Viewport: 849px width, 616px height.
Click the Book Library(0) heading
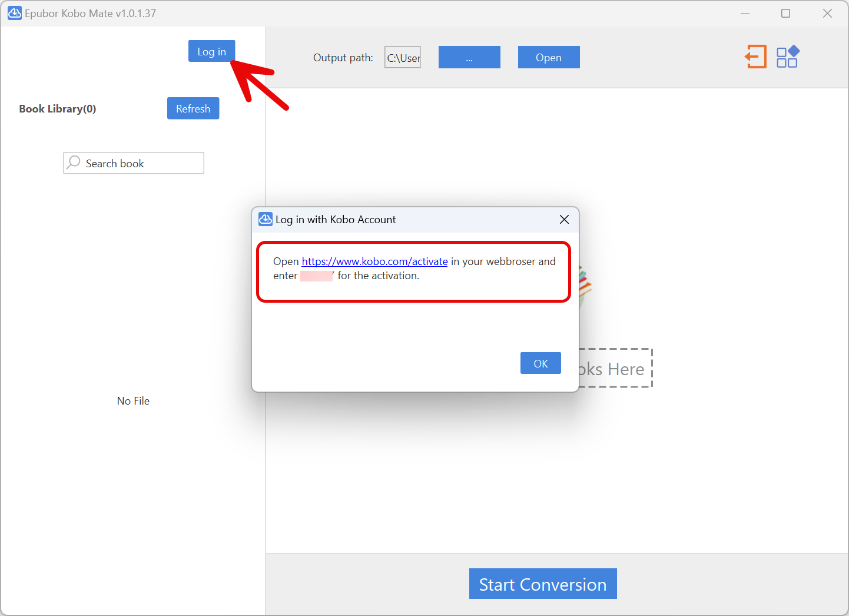pos(58,109)
